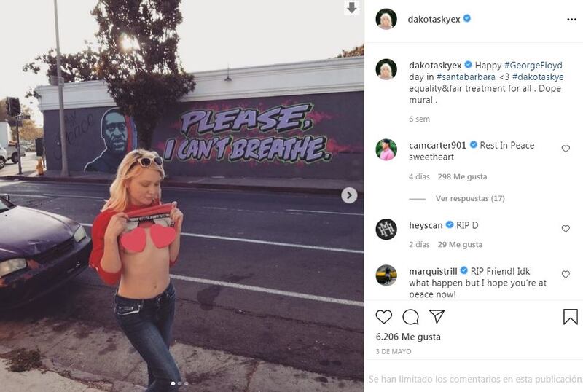583x392 pixels.
Task: Like marquistrill's comment with the heart
Action: [566, 275]
